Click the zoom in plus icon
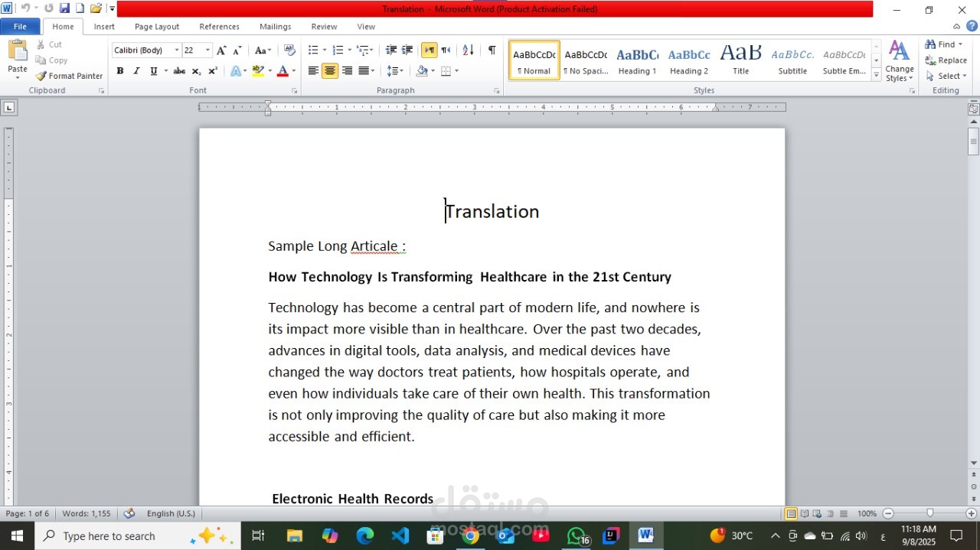The image size is (980, 550). click(x=972, y=513)
